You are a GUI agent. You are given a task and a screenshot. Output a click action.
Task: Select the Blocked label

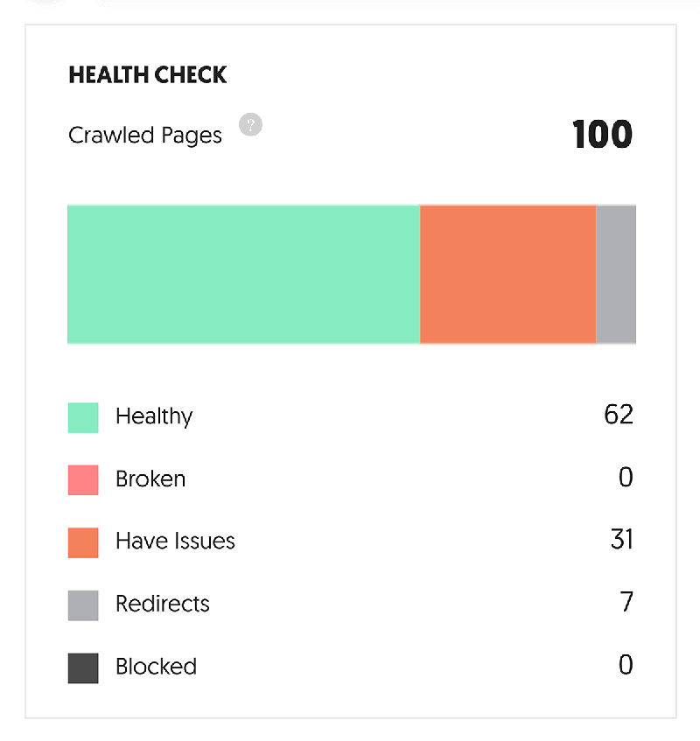(156, 668)
